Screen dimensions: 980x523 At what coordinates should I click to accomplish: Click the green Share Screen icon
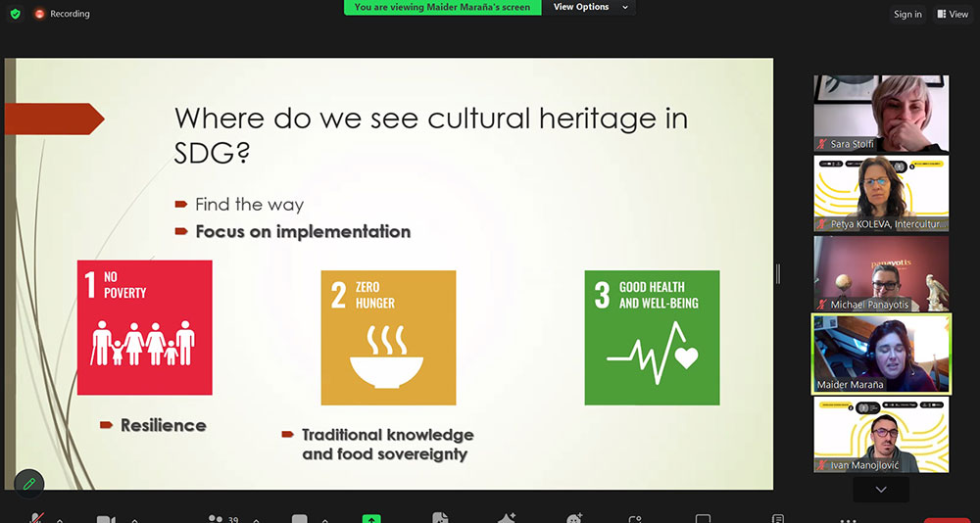click(371, 518)
